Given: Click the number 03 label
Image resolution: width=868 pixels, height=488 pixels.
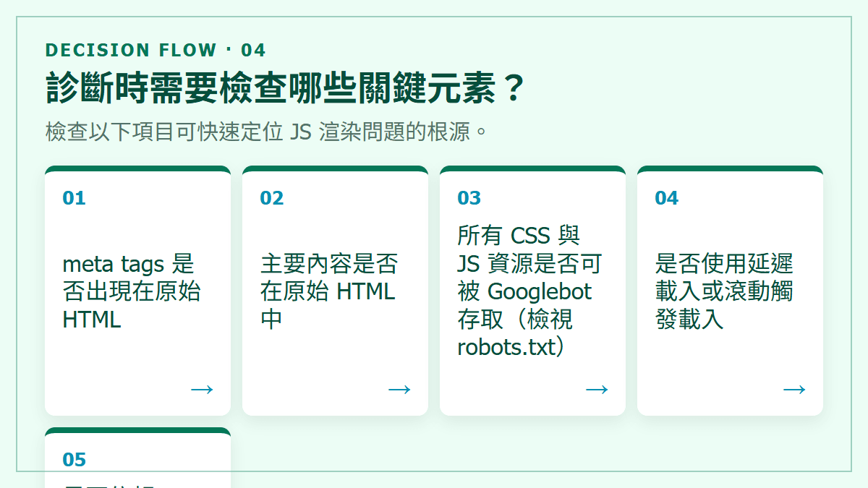Looking at the screenshot, I should (x=469, y=198).
